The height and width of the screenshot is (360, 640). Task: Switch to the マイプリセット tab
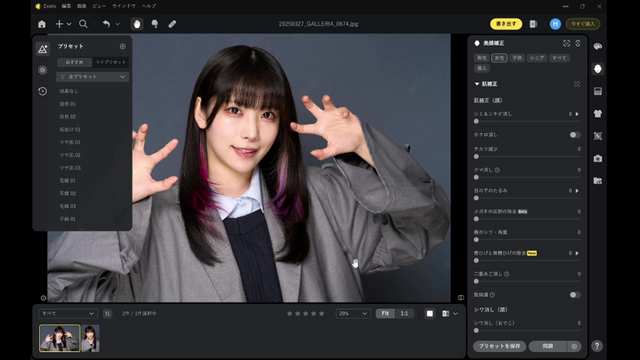point(111,62)
